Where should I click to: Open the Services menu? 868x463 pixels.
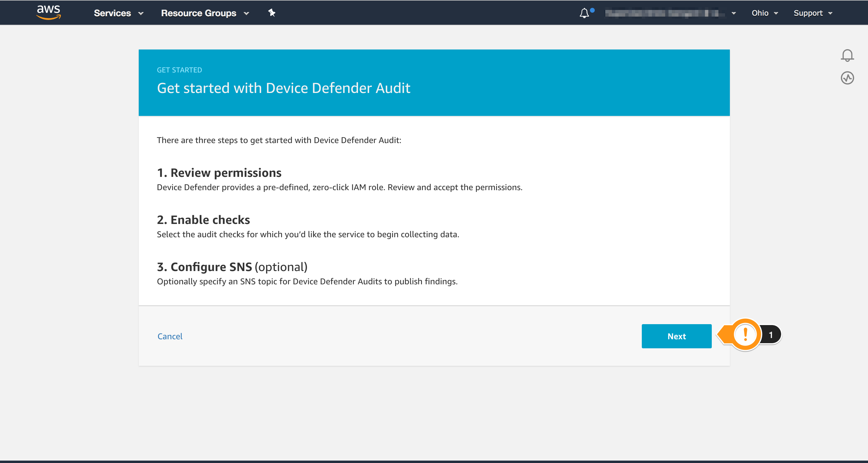pyautogui.click(x=119, y=13)
